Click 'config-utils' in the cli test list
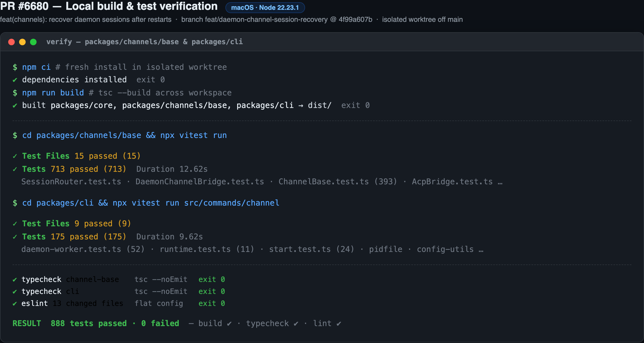Image resolution: width=644 pixels, height=343 pixels. [x=445, y=249]
